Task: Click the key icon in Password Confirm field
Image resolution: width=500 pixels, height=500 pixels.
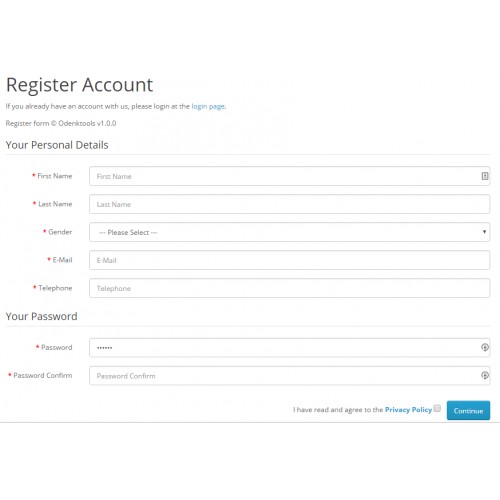Action: [x=485, y=375]
